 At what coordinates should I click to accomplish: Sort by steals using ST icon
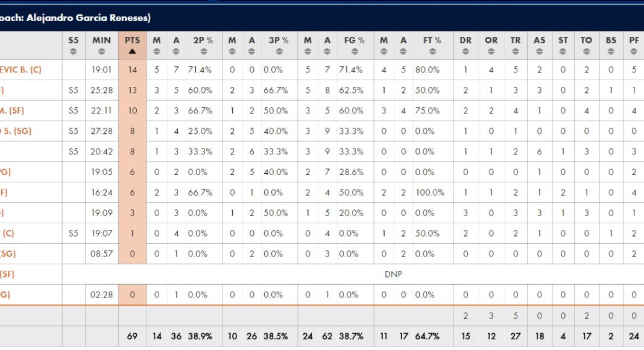click(x=563, y=51)
